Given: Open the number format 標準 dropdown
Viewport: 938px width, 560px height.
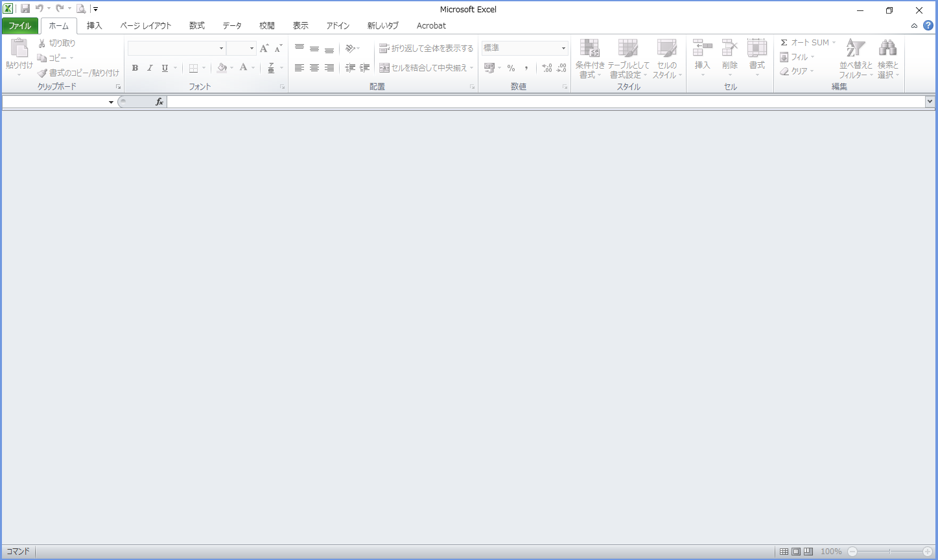Looking at the screenshot, I should (563, 49).
